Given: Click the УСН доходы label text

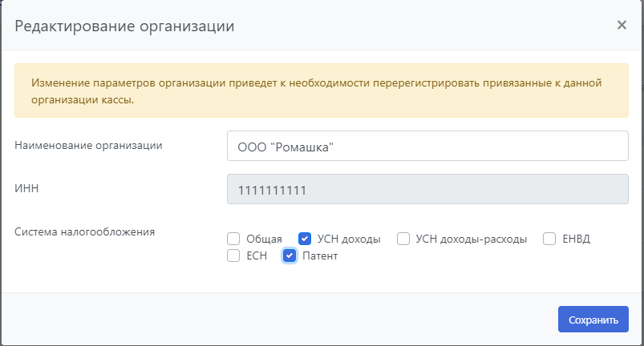Looking at the screenshot, I should (349, 239).
